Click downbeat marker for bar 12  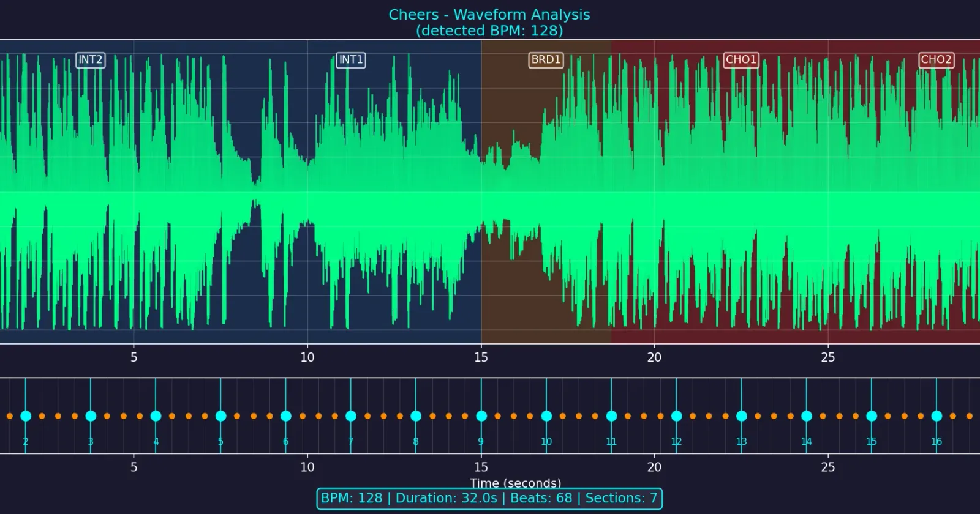pos(676,416)
